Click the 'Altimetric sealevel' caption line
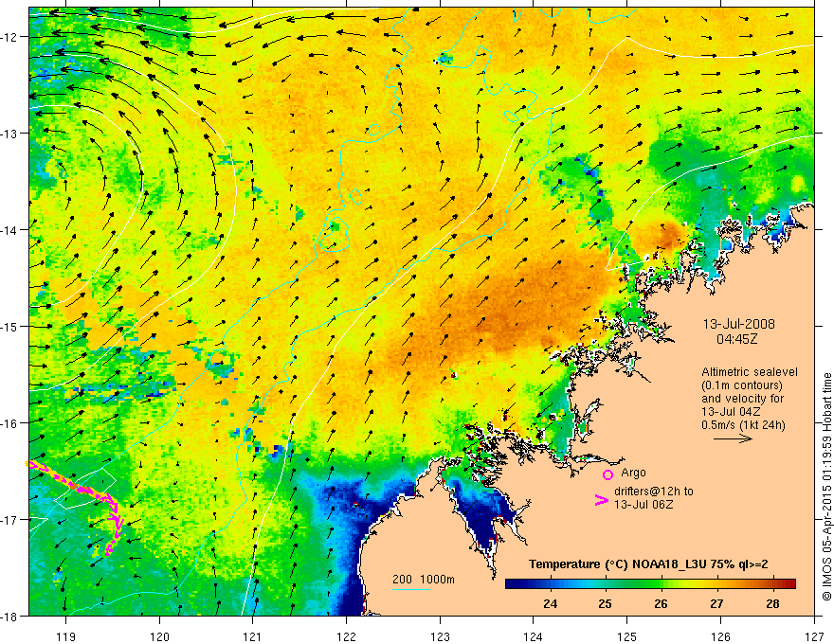Screen dimensions: 834x644 click(750, 372)
